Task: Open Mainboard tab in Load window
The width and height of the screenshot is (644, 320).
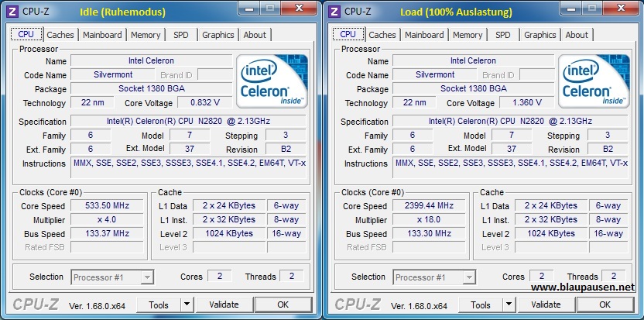Action: (x=424, y=35)
